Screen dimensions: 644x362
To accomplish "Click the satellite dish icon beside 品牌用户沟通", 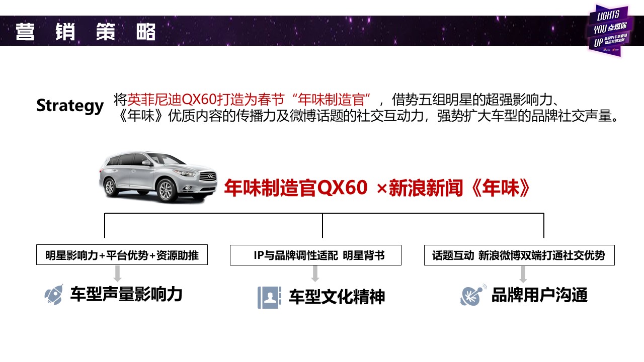I will coord(473,295).
